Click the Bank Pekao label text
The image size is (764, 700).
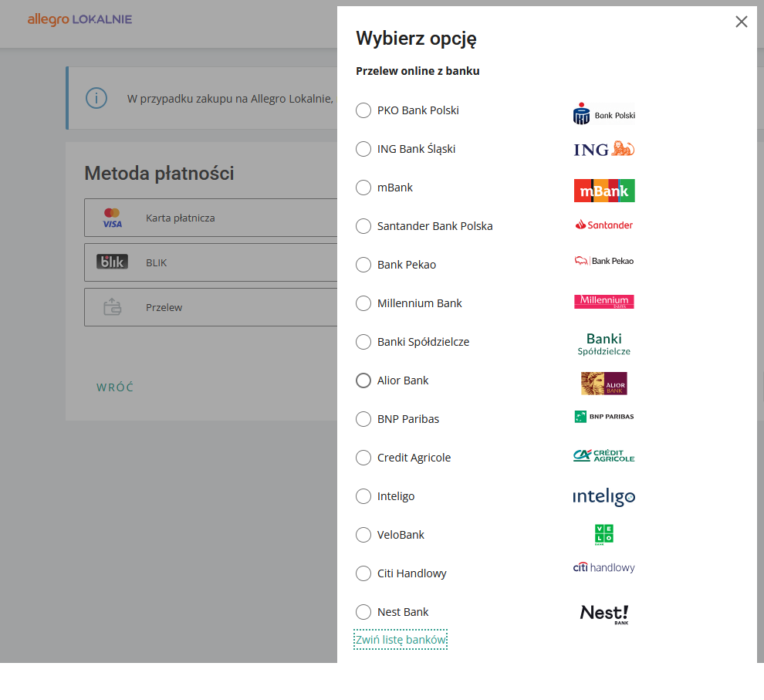pyautogui.click(x=407, y=265)
